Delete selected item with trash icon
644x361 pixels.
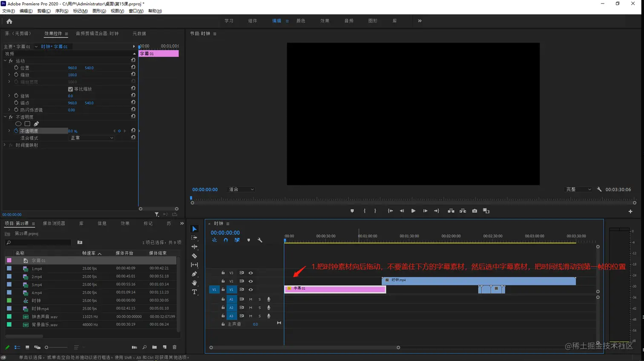pyautogui.click(x=175, y=347)
